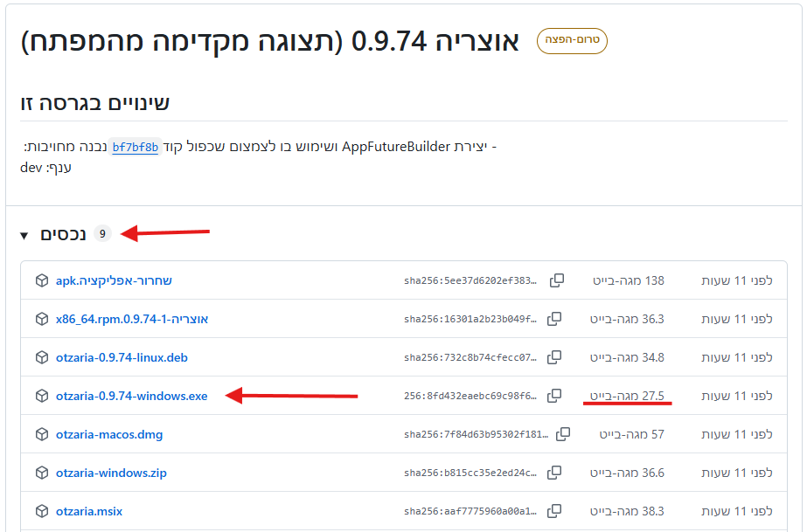This screenshot has width=807, height=532.
Task: Open commit bf7bf8b link
Action: pyautogui.click(x=136, y=148)
